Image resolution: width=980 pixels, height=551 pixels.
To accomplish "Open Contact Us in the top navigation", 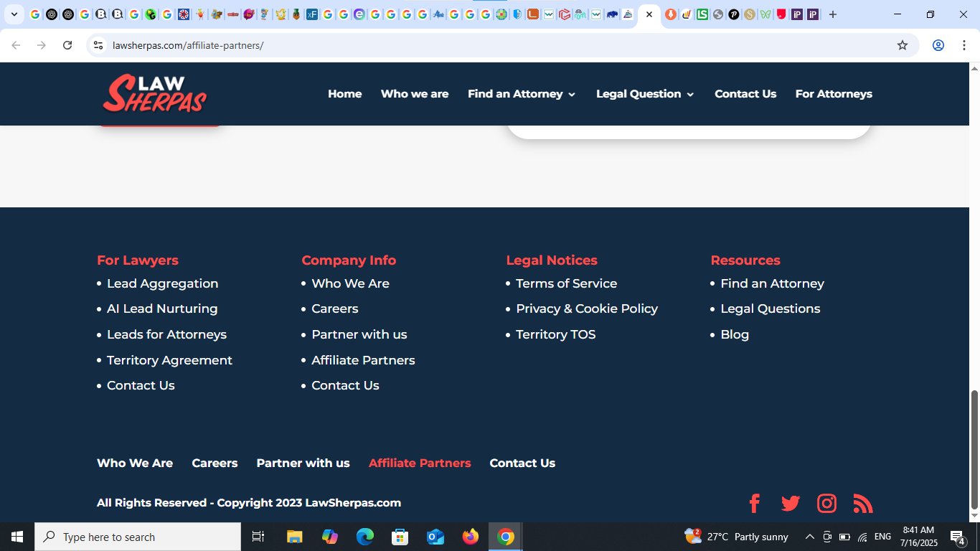I will pyautogui.click(x=745, y=94).
